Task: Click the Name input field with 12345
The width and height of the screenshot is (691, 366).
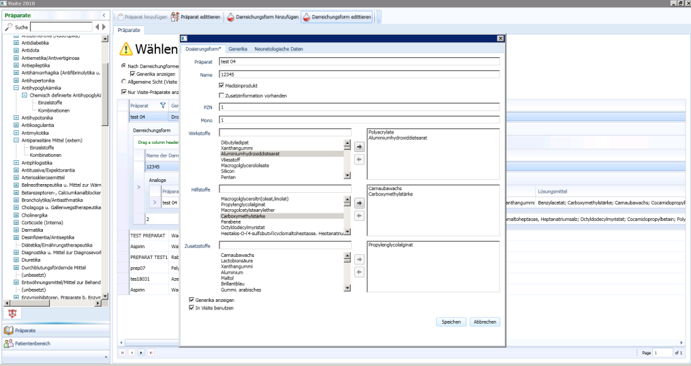Action: (359, 74)
